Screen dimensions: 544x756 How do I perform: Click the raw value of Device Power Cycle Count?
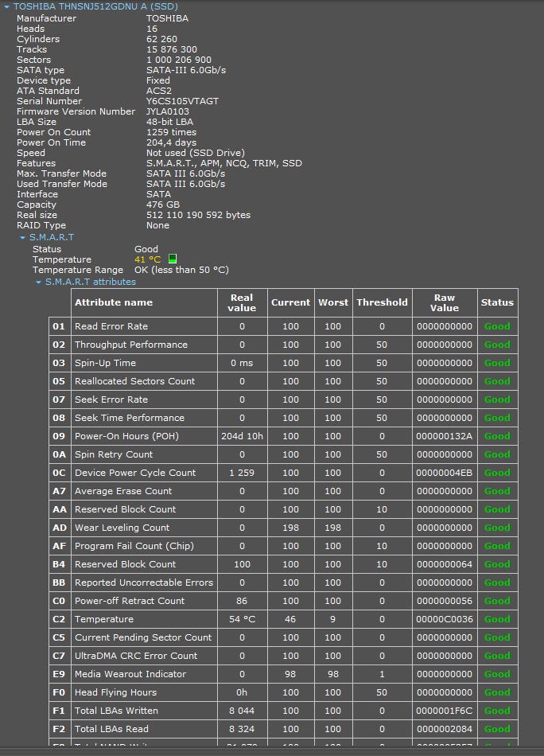click(444, 473)
